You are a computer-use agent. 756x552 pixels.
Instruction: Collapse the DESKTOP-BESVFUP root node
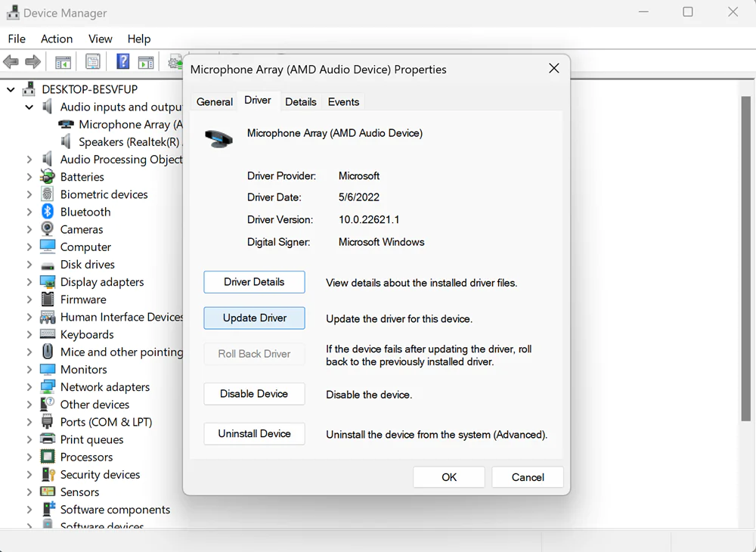pyautogui.click(x=11, y=90)
